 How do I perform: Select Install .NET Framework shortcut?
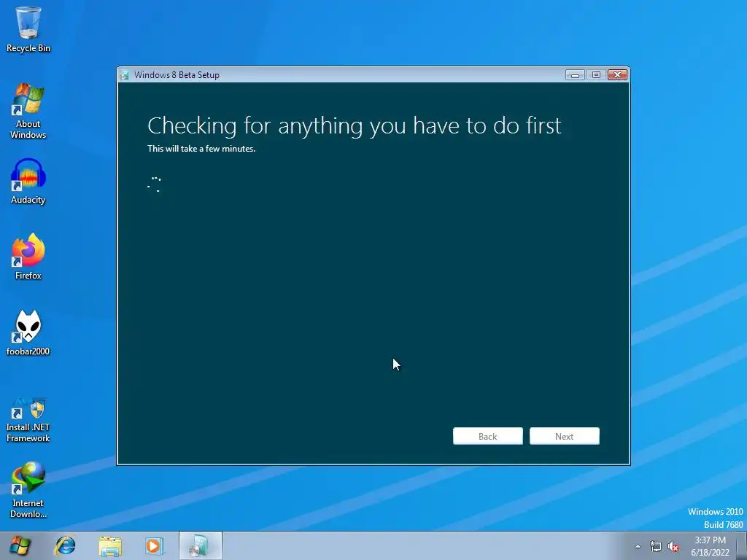pyautogui.click(x=28, y=420)
